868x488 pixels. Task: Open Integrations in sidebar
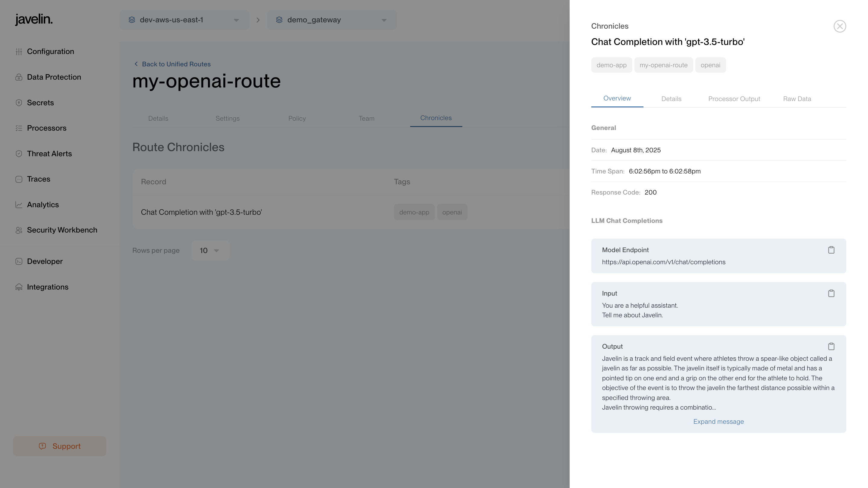(48, 287)
